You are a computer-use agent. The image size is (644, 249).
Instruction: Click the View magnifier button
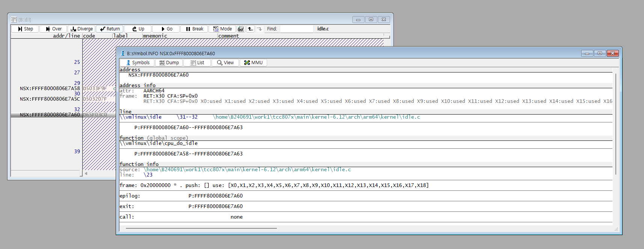point(225,63)
